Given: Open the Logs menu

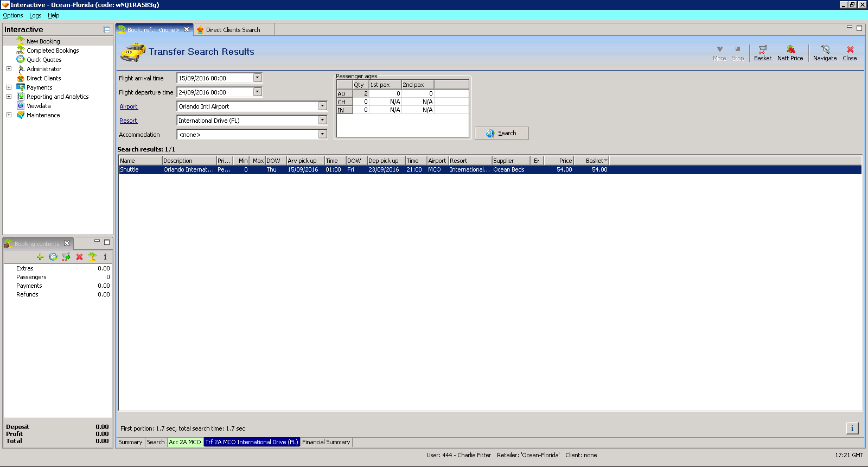Looking at the screenshot, I should point(35,15).
